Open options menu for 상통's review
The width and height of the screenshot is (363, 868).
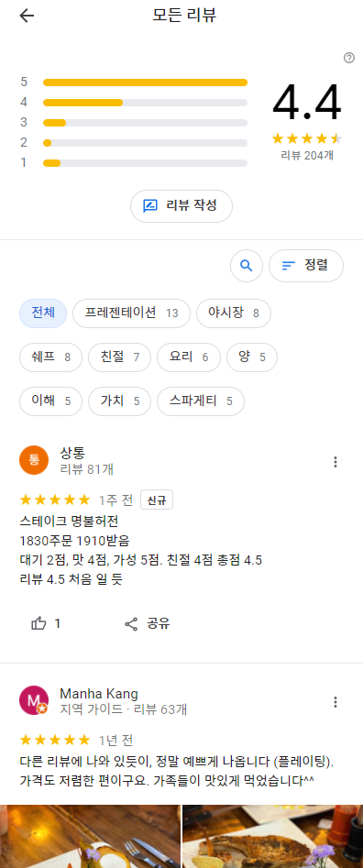pos(335,462)
